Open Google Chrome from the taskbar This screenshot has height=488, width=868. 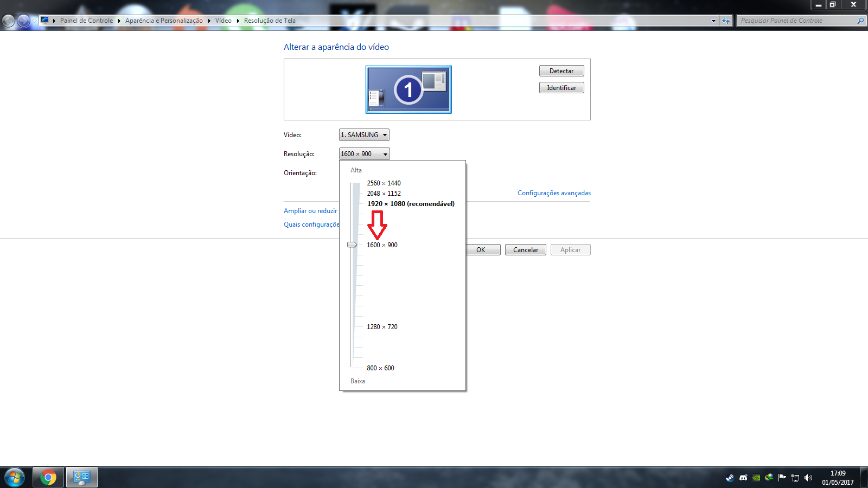click(x=48, y=478)
